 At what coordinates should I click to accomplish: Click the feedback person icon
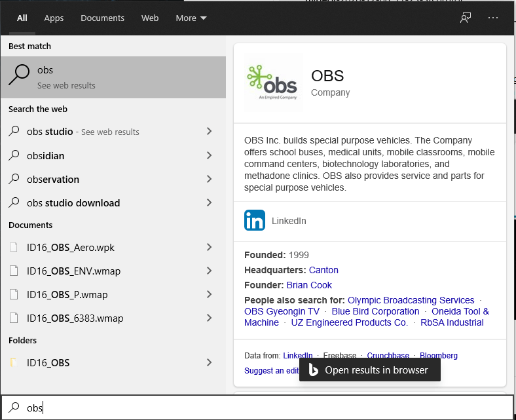click(x=466, y=18)
